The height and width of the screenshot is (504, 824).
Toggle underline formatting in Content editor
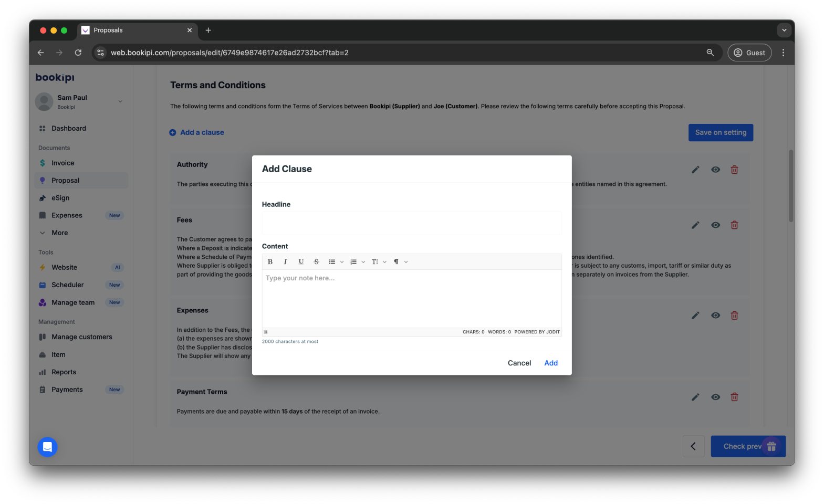301,262
